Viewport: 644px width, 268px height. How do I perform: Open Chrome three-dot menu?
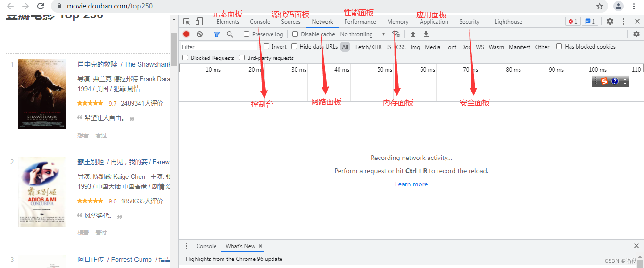pos(635,6)
